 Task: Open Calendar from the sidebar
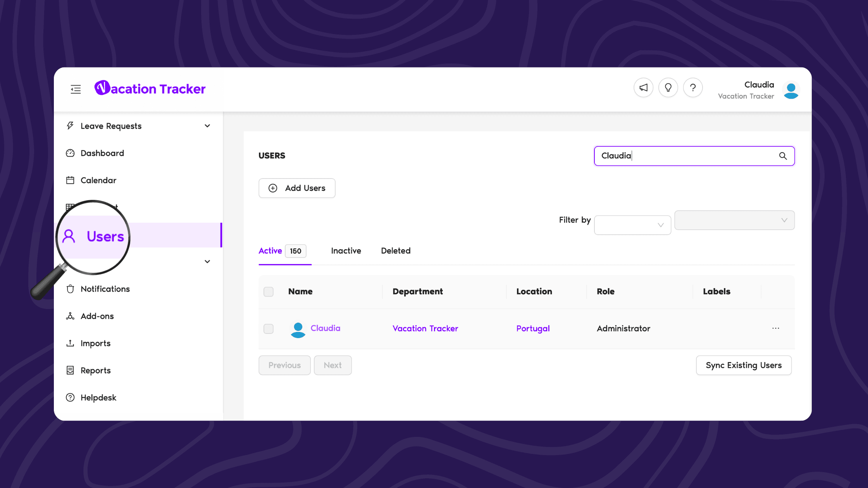click(98, 180)
